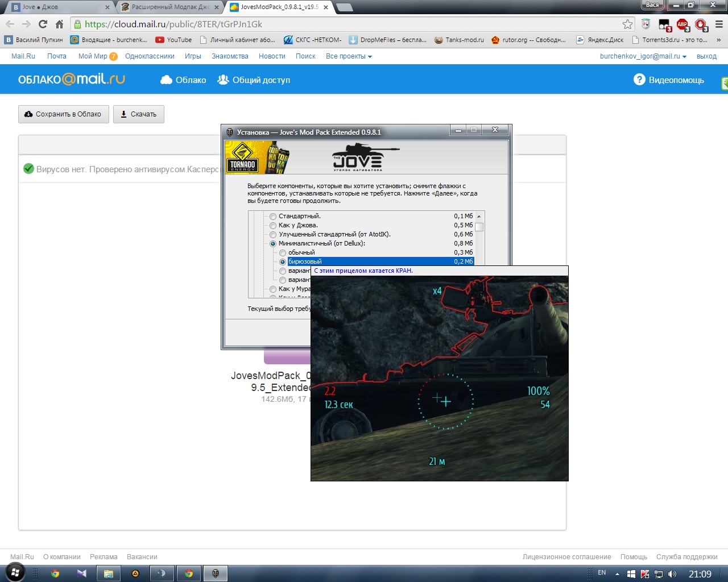
Task: Open File Explorer in taskbar
Action: (x=109, y=573)
